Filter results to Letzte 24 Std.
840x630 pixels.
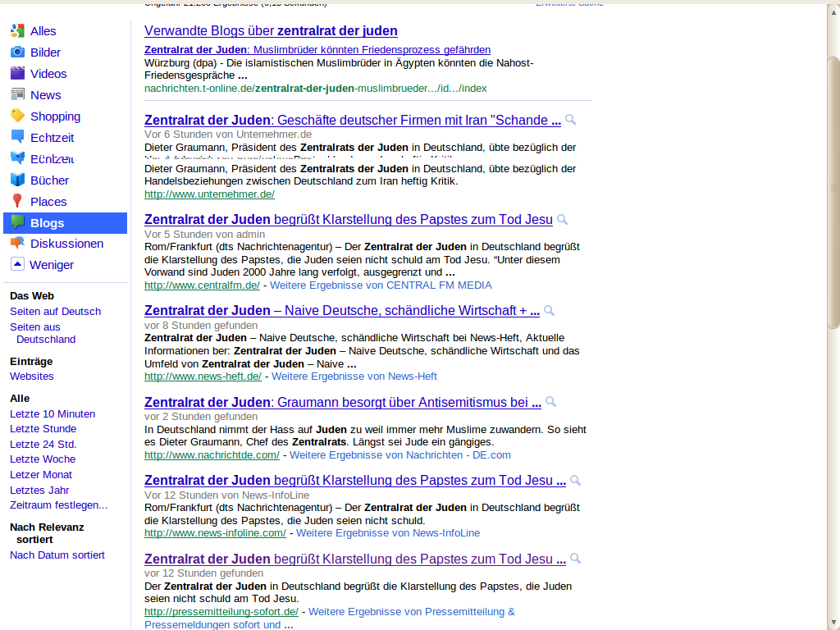43,444
